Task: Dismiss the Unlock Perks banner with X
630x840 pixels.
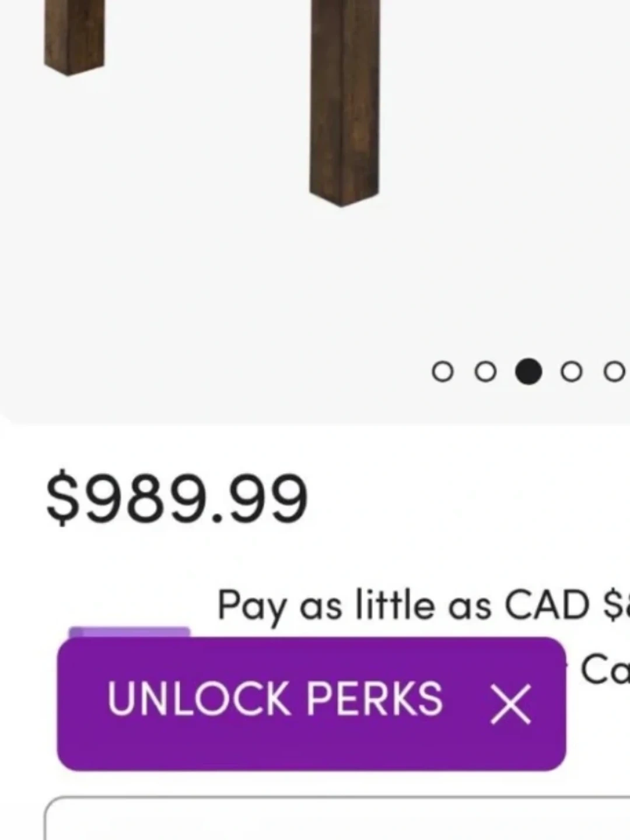Action: [x=510, y=704]
